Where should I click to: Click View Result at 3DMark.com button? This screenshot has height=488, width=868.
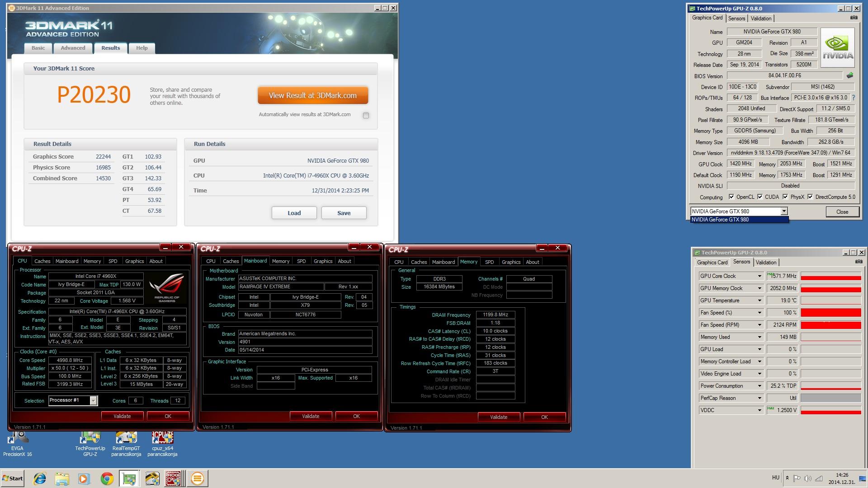coord(313,95)
